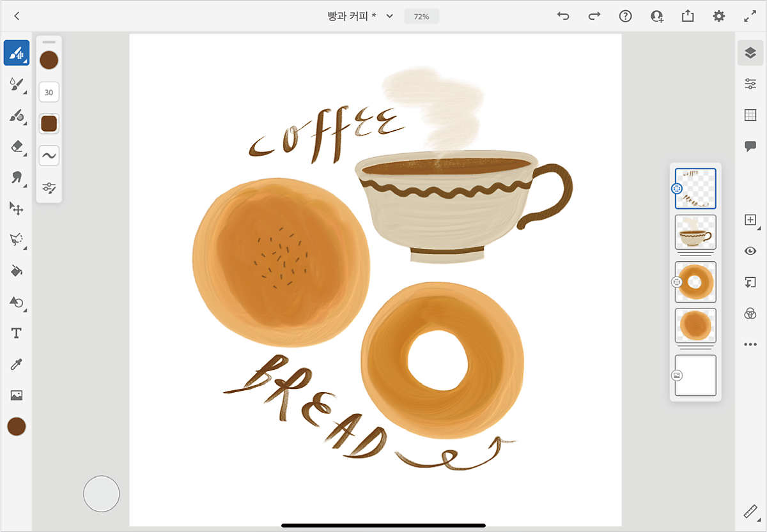Open the brush settings sliders icon
The width and height of the screenshot is (767, 532).
point(49,187)
